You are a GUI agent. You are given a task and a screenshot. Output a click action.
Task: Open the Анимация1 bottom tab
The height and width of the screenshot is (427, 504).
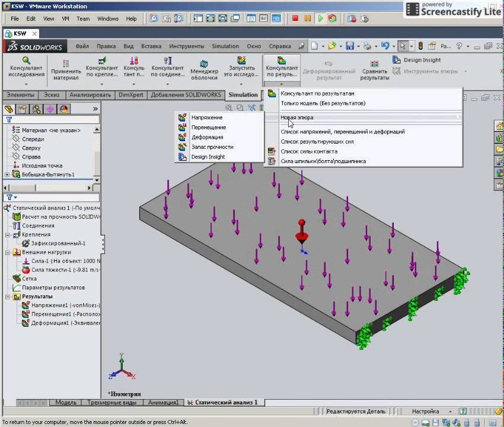coord(163,403)
